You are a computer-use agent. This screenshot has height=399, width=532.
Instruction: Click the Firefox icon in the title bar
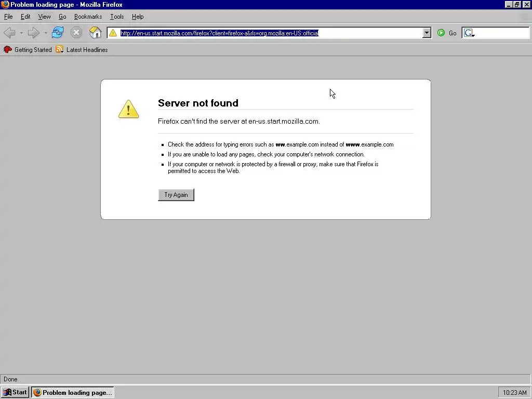click(5, 4)
